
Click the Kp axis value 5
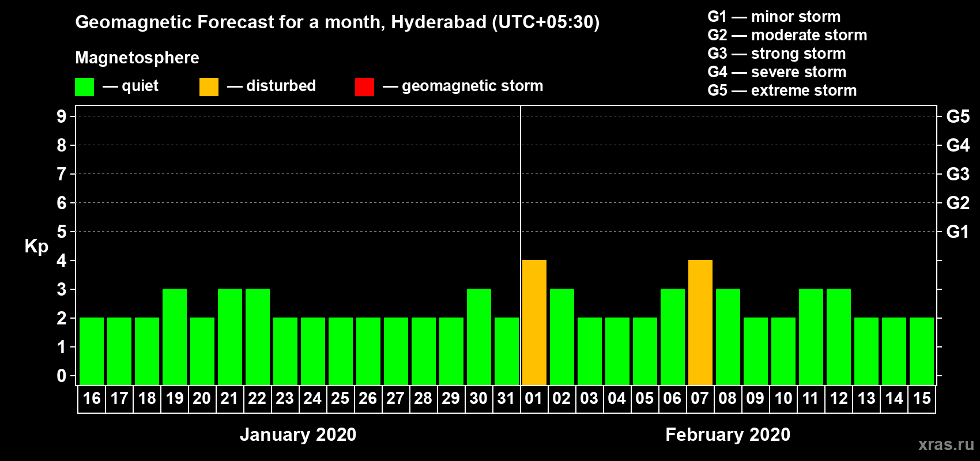click(62, 232)
